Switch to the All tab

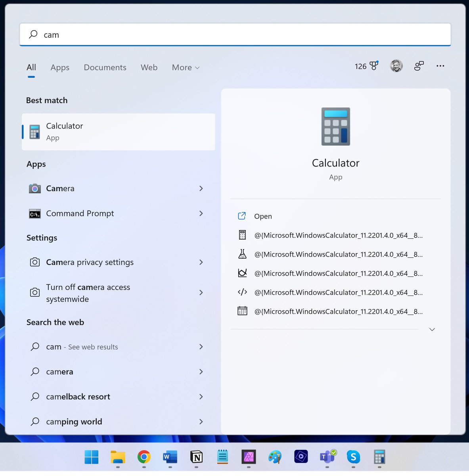pyautogui.click(x=31, y=67)
